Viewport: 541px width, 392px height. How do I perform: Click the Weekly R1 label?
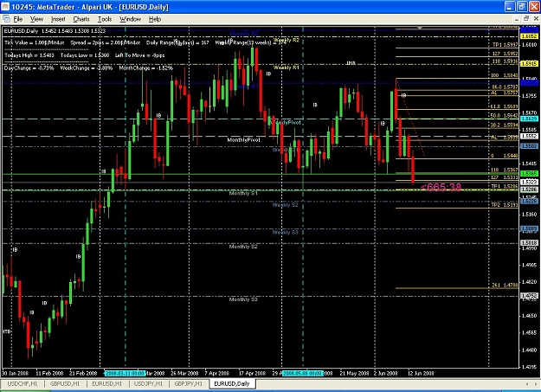[x=286, y=67]
